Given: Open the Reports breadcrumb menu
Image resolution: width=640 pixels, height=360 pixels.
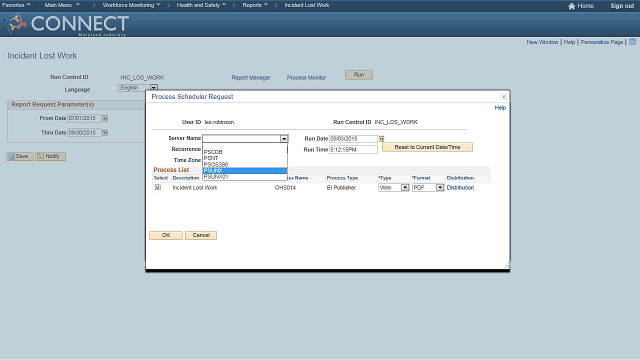Looking at the screenshot, I should (x=255, y=5).
